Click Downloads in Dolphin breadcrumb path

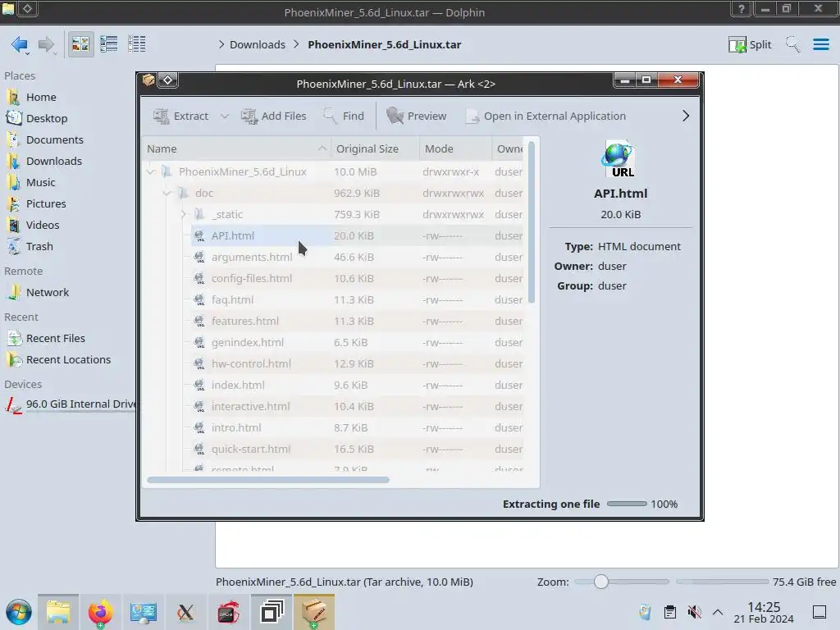click(257, 44)
